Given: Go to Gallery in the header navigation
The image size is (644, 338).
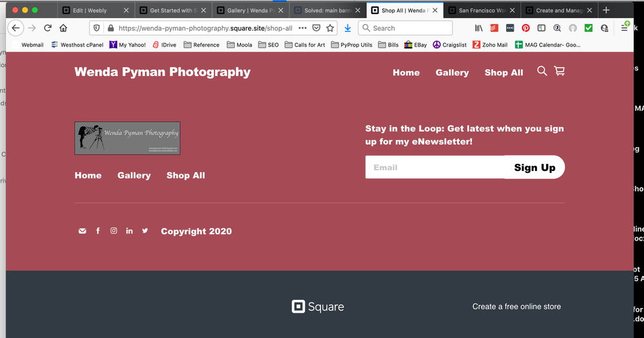Looking at the screenshot, I should click(452, 73).
